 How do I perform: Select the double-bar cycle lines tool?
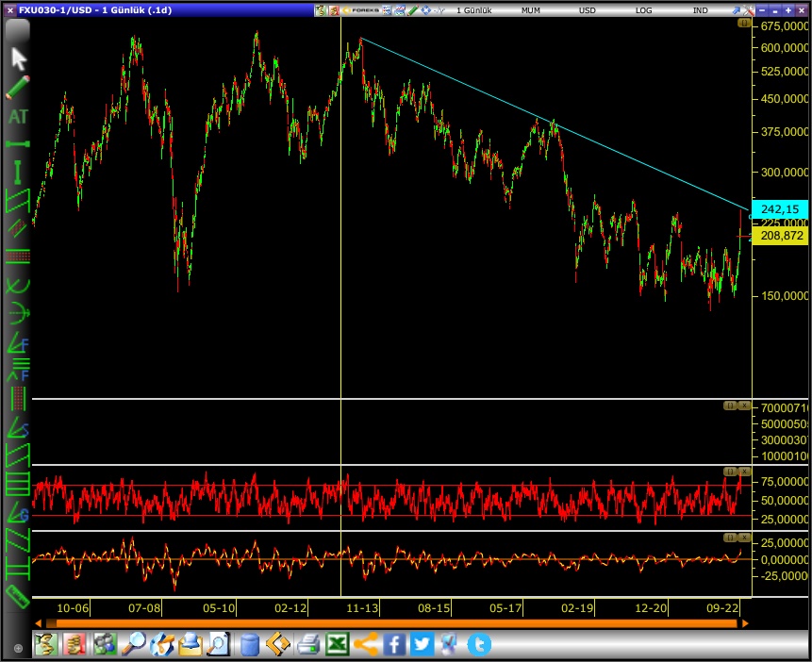(18, 569)
